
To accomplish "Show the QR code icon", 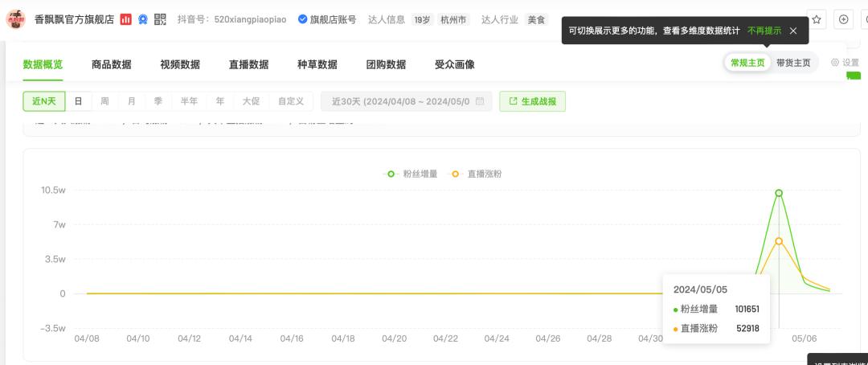I will click(x=160, y=19).
